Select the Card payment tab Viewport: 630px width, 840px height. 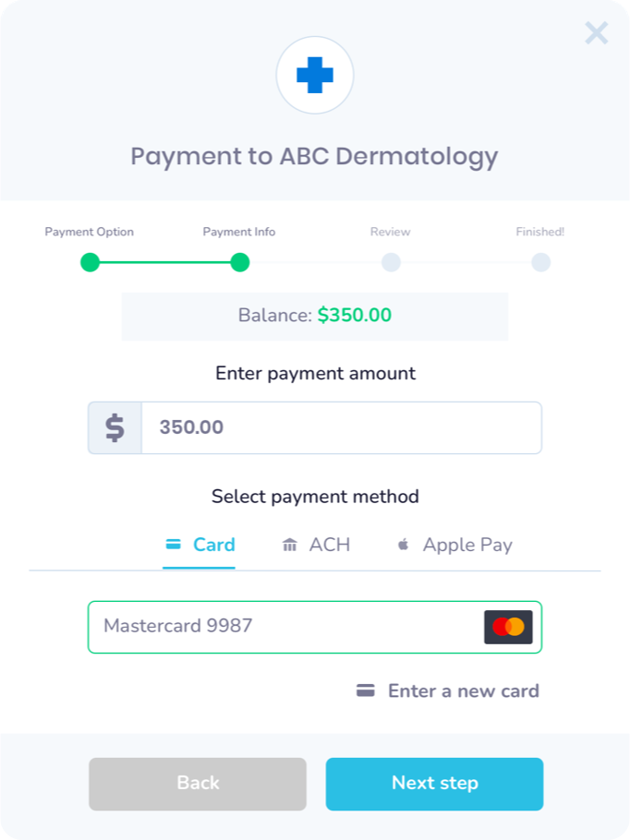click(200, 545)
